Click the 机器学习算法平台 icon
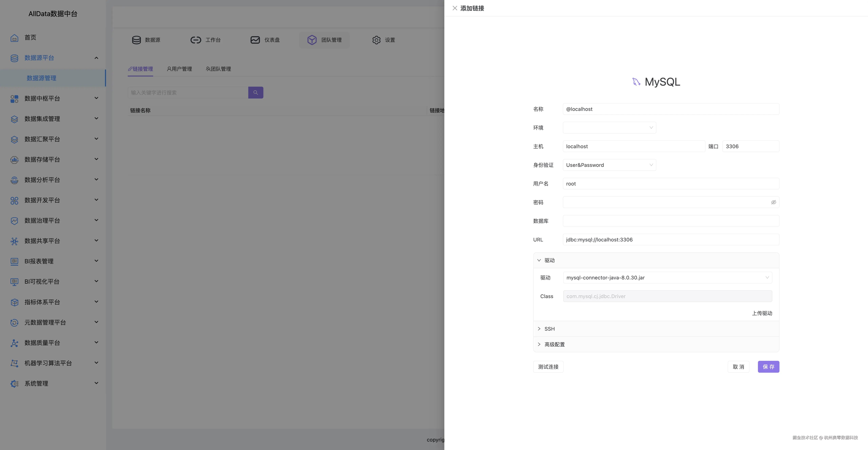 tap(14, 363)
